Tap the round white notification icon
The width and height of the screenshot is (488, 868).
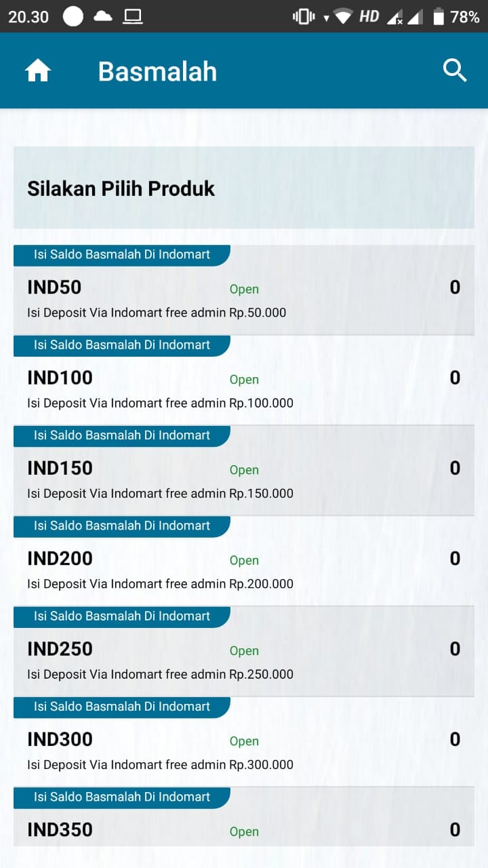point(73,16)
